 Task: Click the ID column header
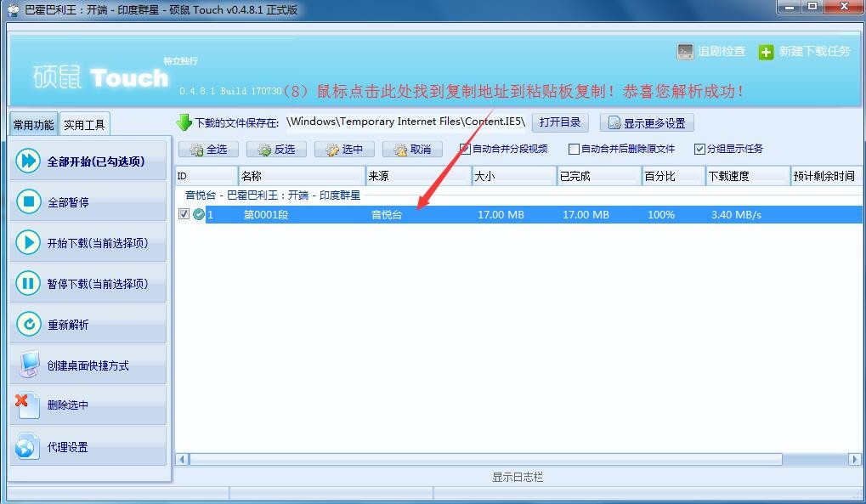point(207,176)
